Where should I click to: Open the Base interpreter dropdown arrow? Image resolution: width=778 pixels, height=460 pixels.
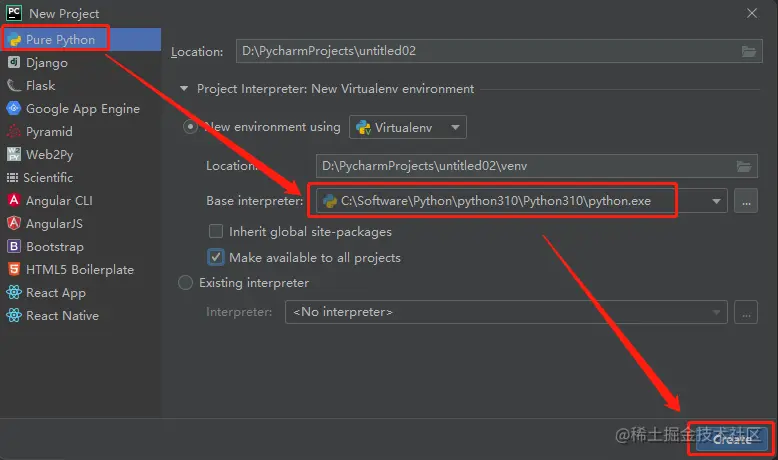(716, 201)
